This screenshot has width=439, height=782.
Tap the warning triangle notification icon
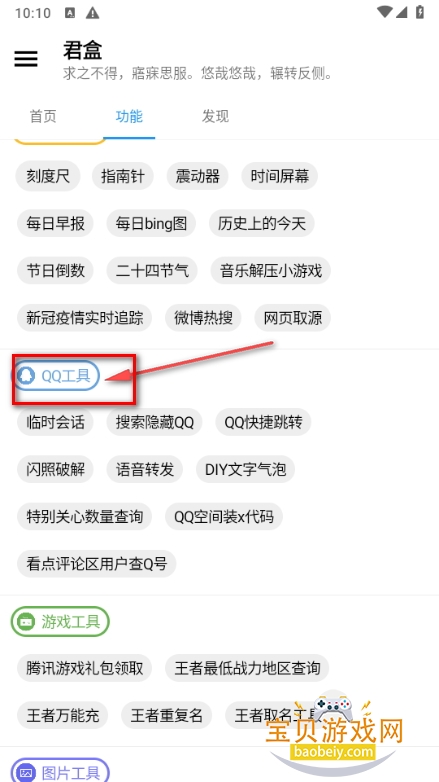tap(92, 13)
